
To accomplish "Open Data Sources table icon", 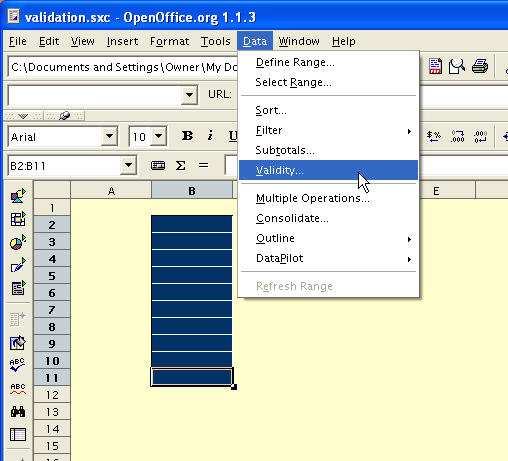I will point(18,435).
